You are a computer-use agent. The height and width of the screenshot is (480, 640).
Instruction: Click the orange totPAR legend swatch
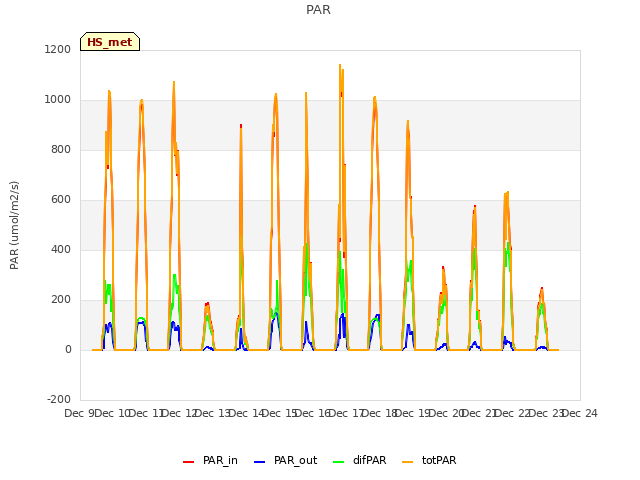(x=407, y=462)
